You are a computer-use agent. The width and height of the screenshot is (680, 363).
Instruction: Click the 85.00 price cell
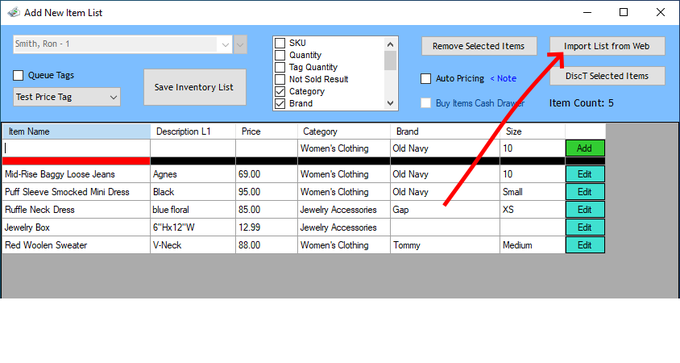267,210
